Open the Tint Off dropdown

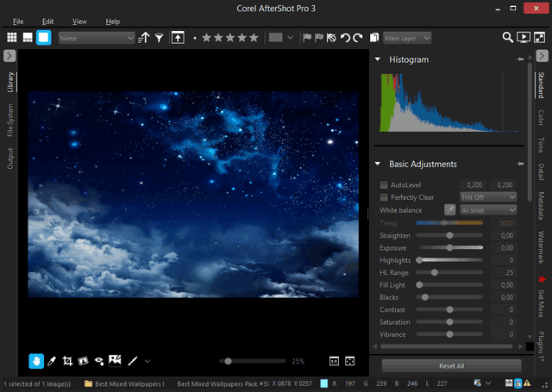487,196
